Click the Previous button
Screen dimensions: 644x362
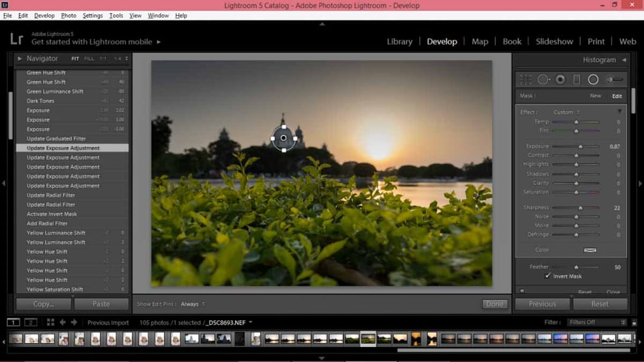[542, 304]
